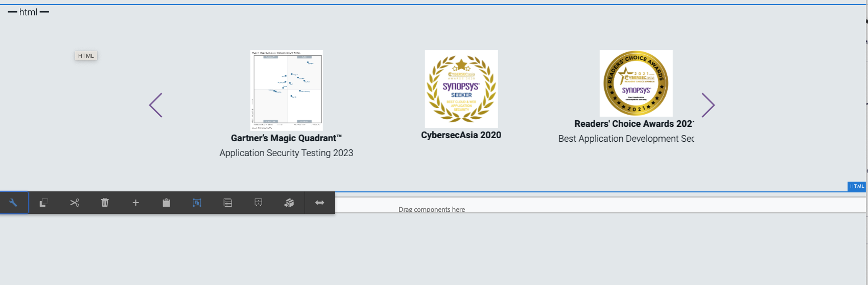Click the html label at top
The width and height of the screenshot is (868, 285).
pos(28,12)
